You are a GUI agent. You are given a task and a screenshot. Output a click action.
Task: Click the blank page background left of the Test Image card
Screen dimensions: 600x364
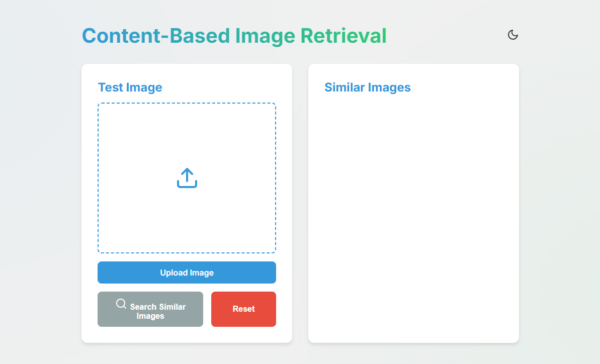40,201
